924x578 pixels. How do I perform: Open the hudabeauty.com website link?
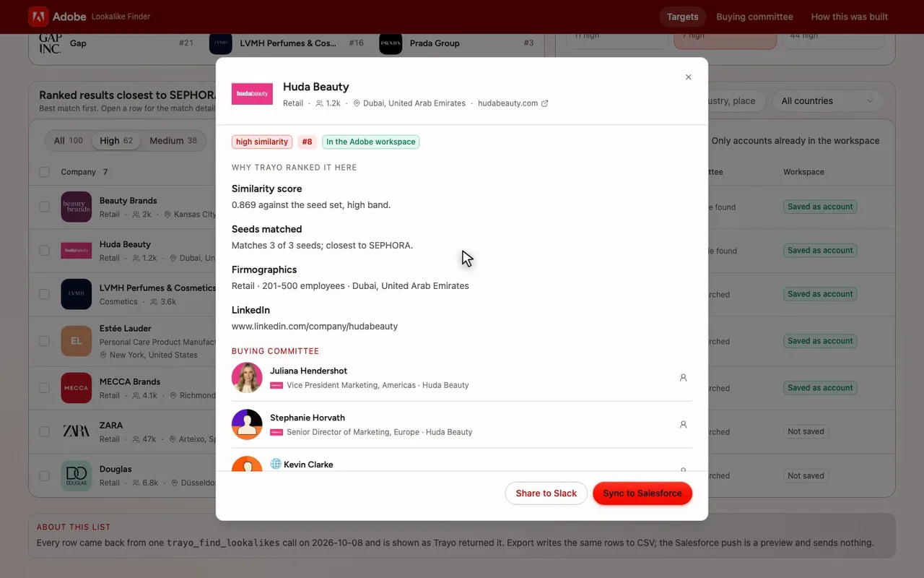pos(508,103)
